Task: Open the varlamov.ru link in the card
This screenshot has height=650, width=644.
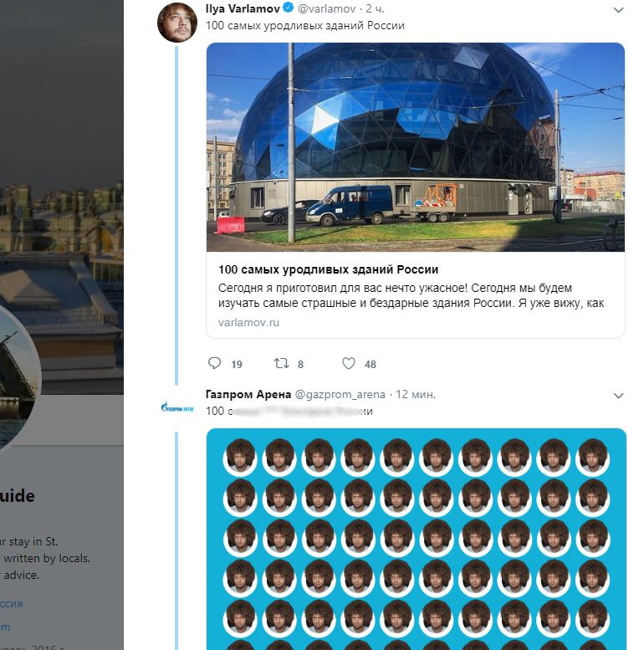Action: [x=248, y=323]
